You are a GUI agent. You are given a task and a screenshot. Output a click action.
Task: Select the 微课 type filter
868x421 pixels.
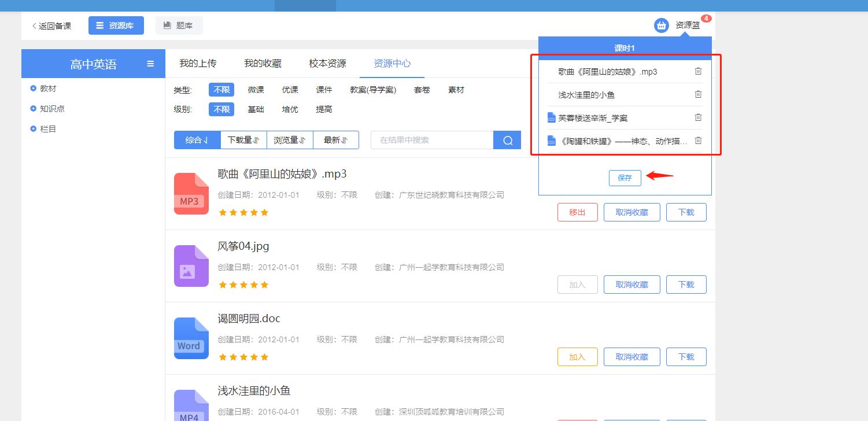click(x=256, y=90)
